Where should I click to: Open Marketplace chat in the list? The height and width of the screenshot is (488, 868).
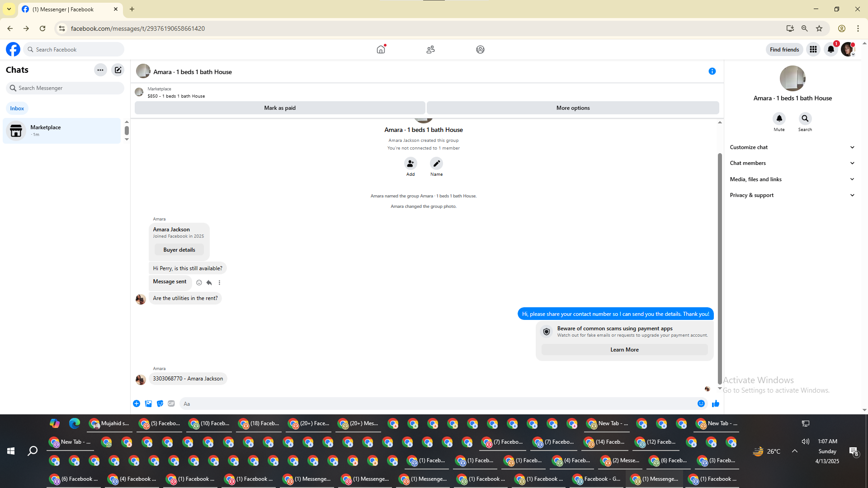62,131
